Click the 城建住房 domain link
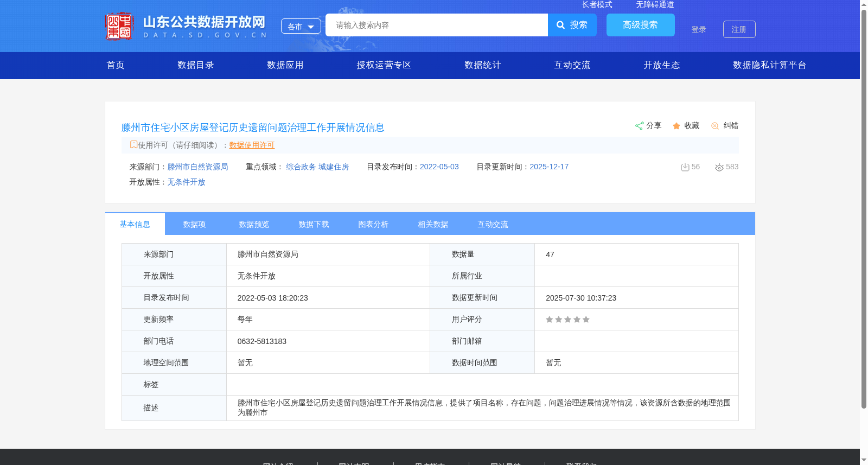 pos(334,167)
